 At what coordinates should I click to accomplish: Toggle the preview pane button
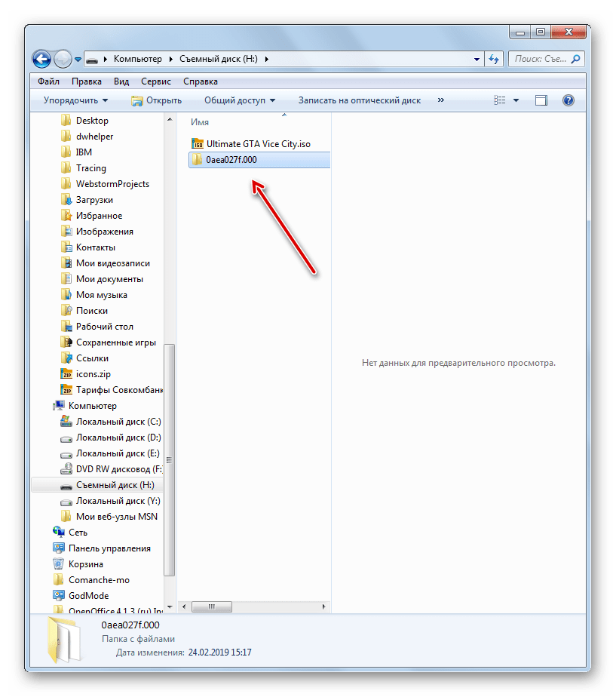[x=541, y=100]
